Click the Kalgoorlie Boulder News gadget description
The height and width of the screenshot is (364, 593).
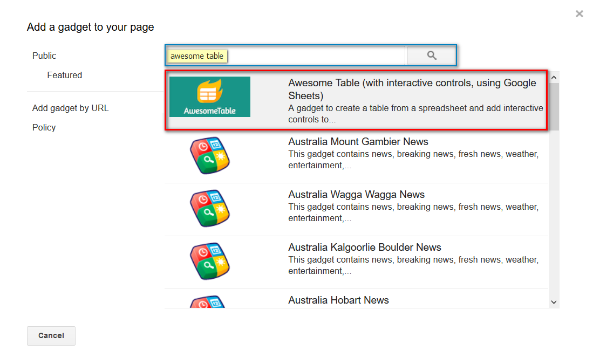point(413,265)
